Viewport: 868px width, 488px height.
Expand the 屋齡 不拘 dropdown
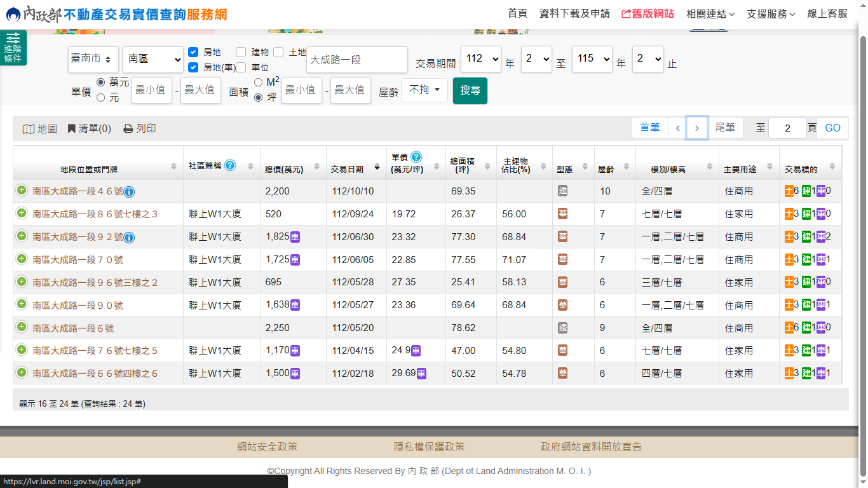pyautogui.click(x=424, y=90)
